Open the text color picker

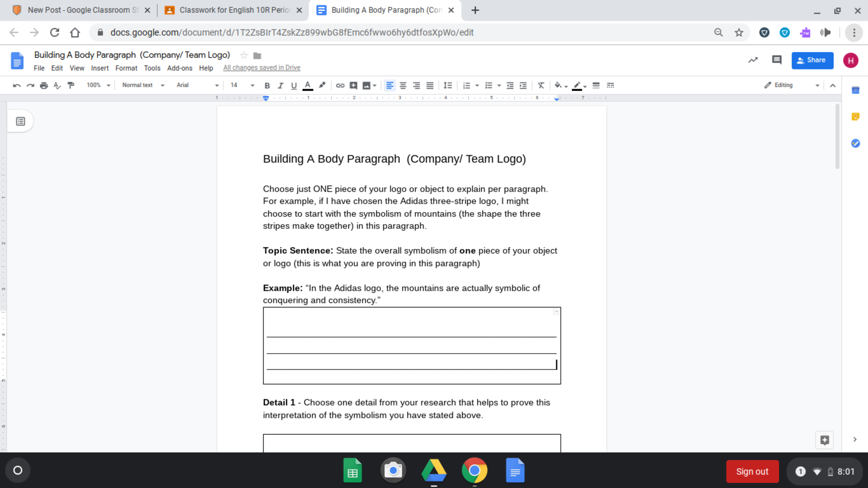click(x=308, y=85)
